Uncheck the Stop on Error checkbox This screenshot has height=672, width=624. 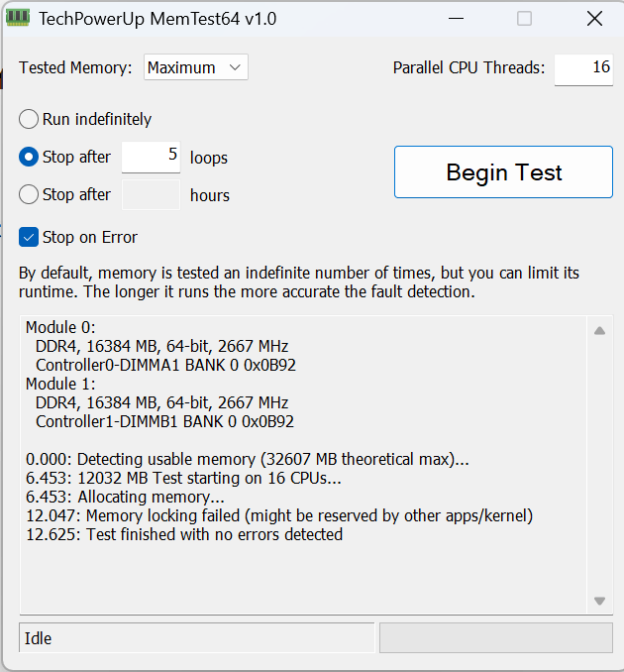pos(29,237)
